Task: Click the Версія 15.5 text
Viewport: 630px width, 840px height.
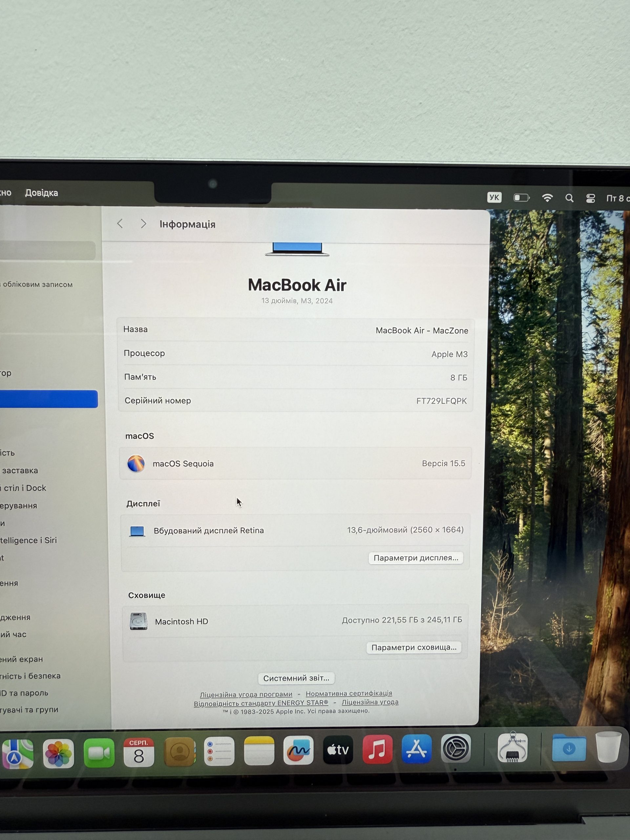Action: (x=444, y=464)
